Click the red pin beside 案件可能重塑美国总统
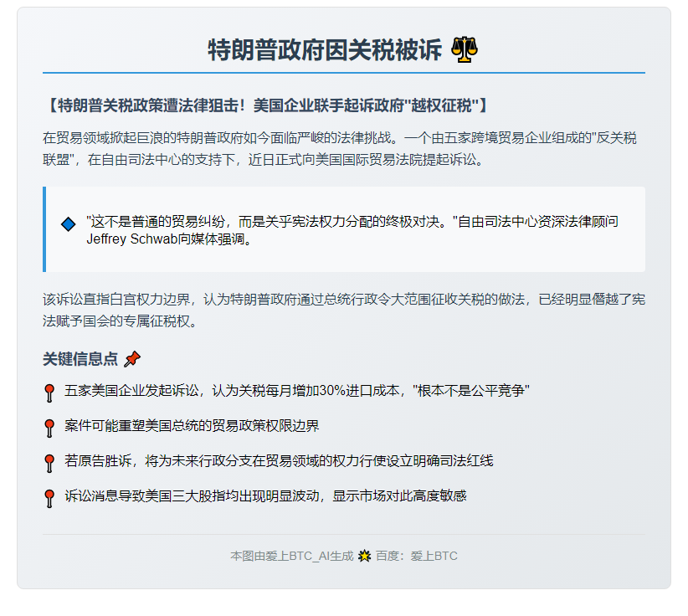Image resolution: width=688 pixels, height=616 pixels. [x=49, y=428]
